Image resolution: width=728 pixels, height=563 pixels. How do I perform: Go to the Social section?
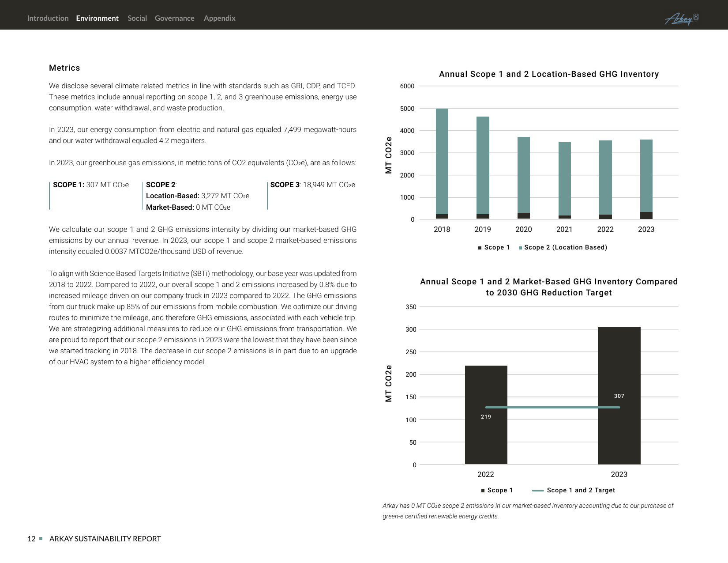click(137, 18)
